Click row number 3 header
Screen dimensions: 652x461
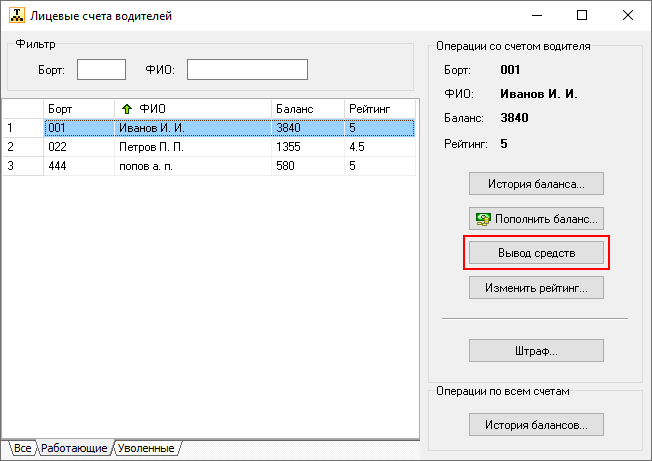(x=23, y=166)
